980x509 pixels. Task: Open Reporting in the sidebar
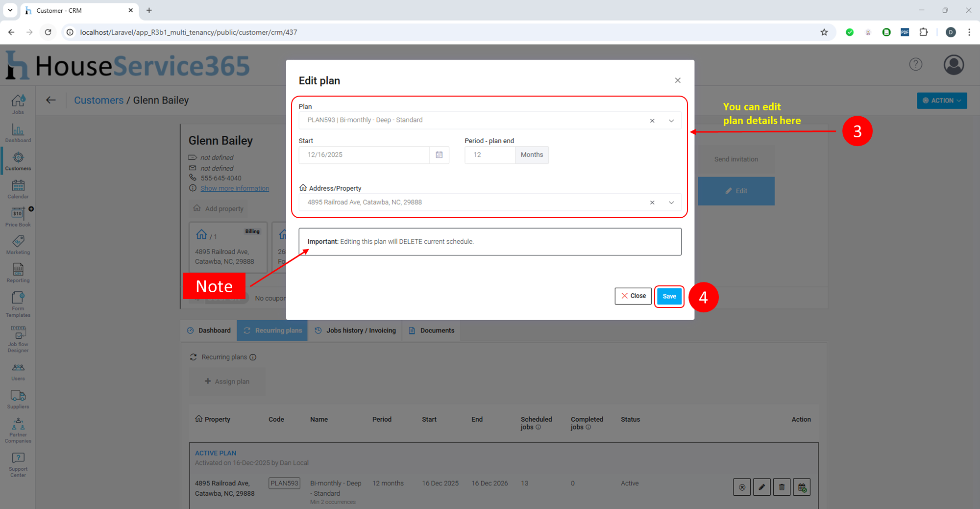coord(18,273)
